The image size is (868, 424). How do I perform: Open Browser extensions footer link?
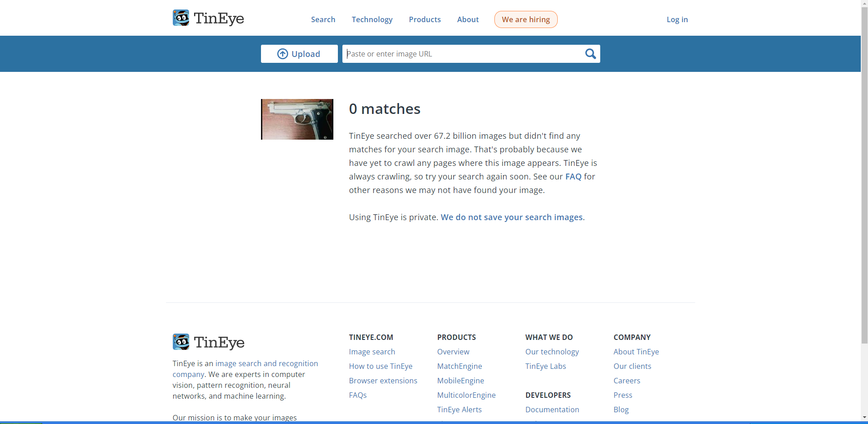[x=383, y=381]
